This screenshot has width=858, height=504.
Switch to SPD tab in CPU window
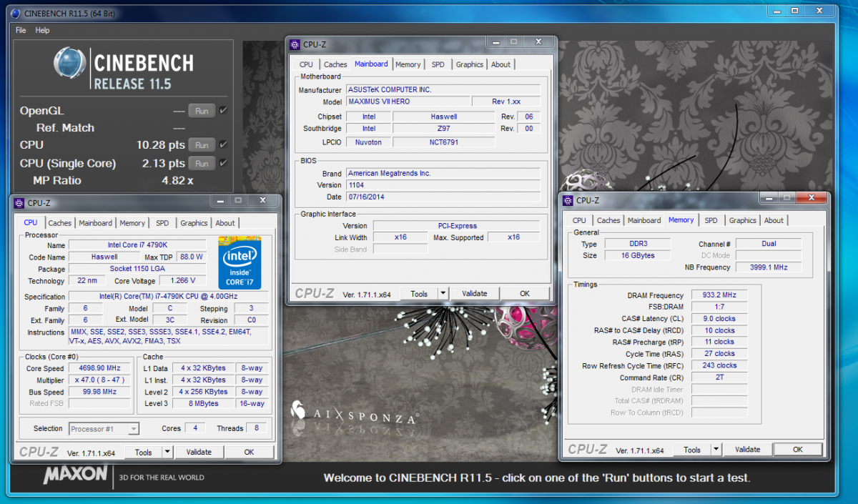[162, 223]
